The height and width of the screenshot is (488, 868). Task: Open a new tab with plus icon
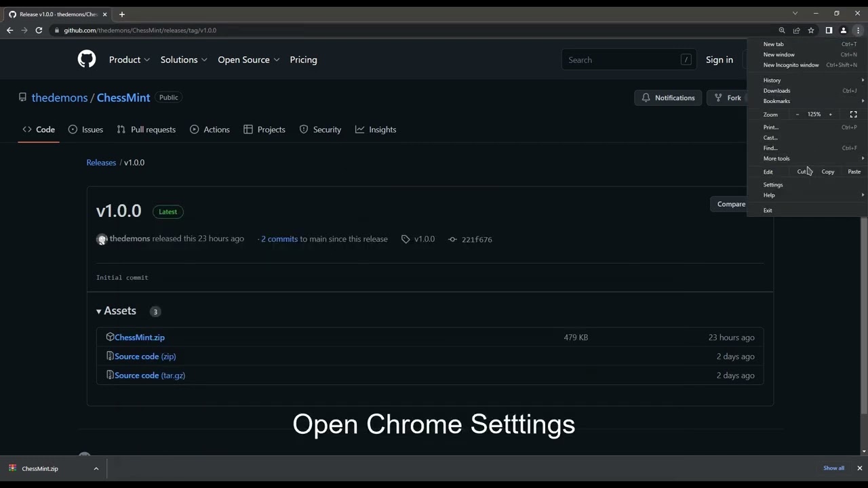click(x=122, y=14)
